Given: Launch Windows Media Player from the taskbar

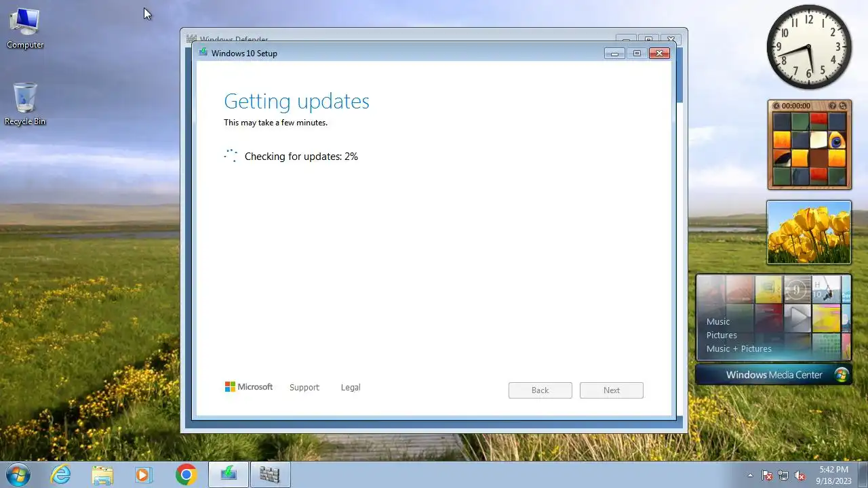Looking at the screenshot, I should click(144, 474).
